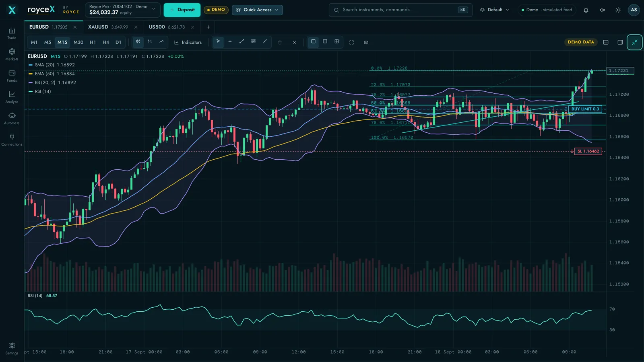This screenshot has height=362, width=644.
Task: Switch the chart to line style
Action: pos(161,42)
